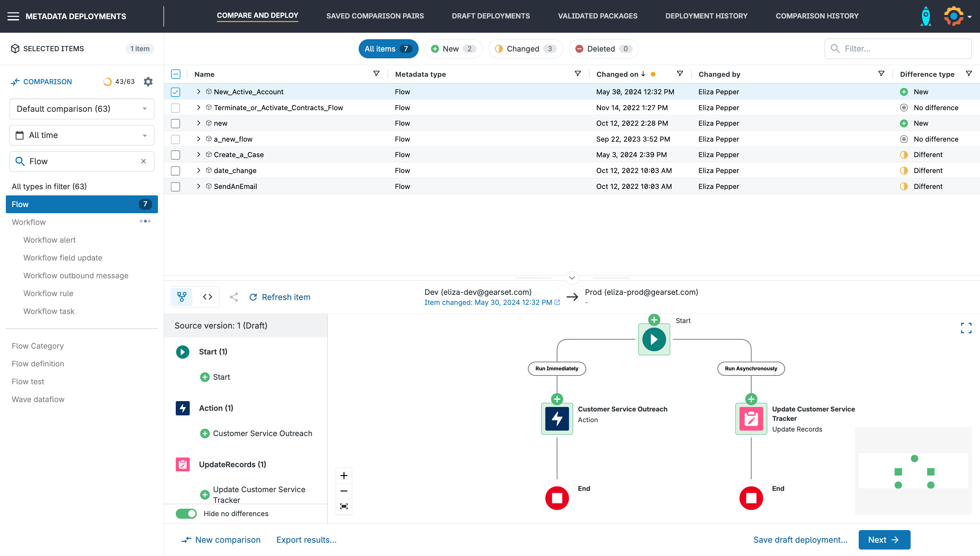Image resolution: width=980 pixels, height=556 pixels.
Task: Click the share item icon
Action: [234, 297]
